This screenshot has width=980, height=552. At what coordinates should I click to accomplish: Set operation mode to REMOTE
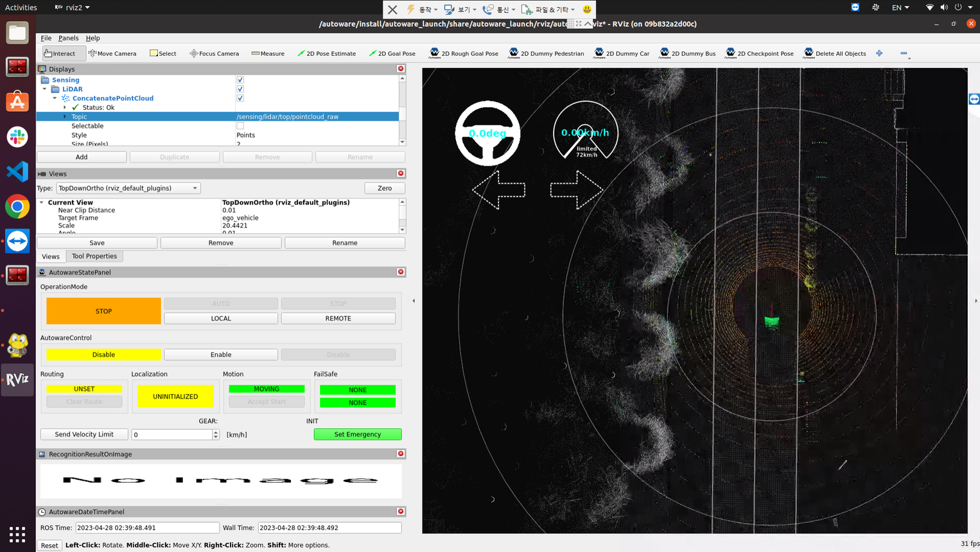pos(338,318)
